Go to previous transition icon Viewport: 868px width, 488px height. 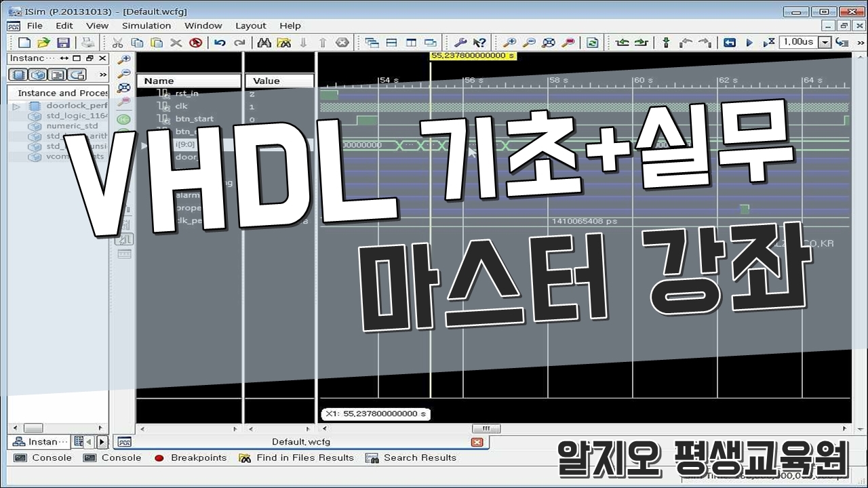click(x=623, y=42)
